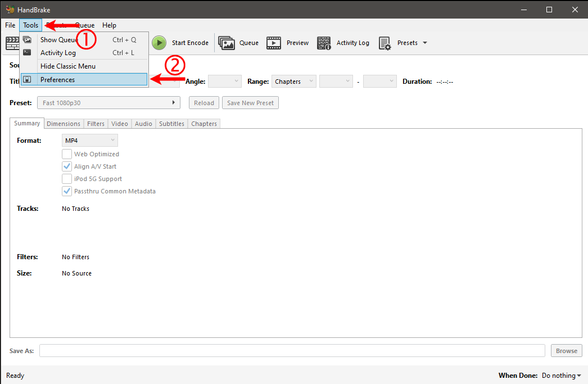Screen dimensions: 588x384
Task: Open the Format MP4 dropdown
Action: (89, 140)
